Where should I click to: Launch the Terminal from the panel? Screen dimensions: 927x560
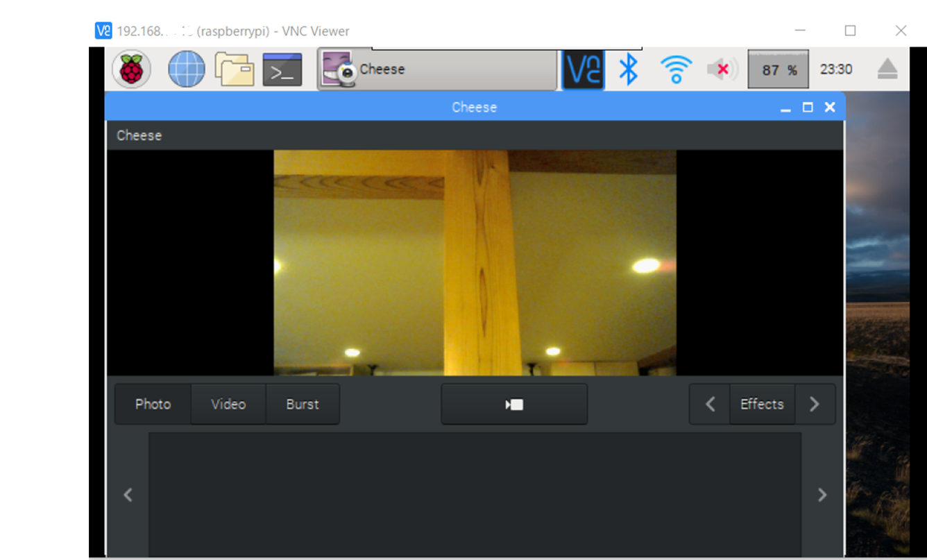[282, 69]
